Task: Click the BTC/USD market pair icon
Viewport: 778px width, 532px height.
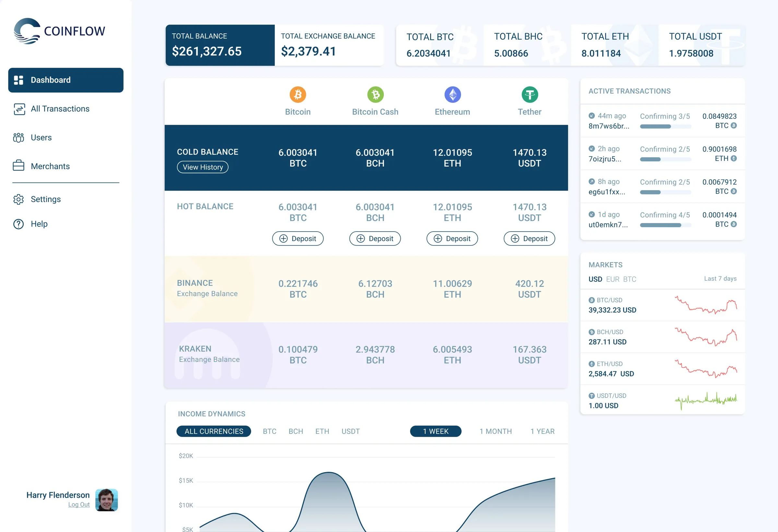Action: (x=592, y=300)
